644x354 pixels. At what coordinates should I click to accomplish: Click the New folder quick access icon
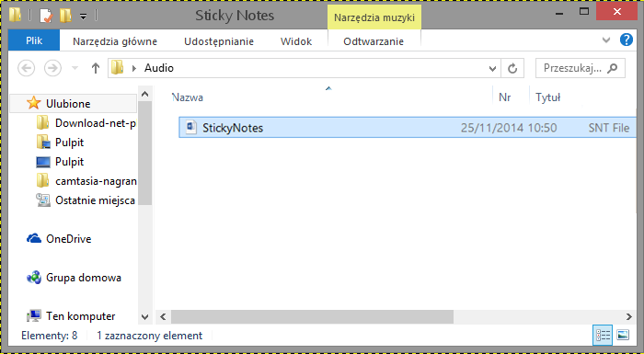coord(65,16)
